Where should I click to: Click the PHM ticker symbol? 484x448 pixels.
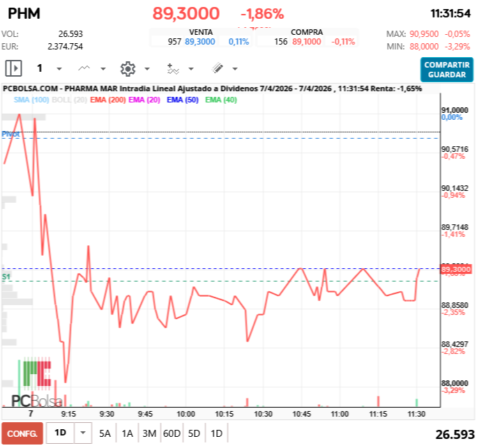[x=24, y=13]
